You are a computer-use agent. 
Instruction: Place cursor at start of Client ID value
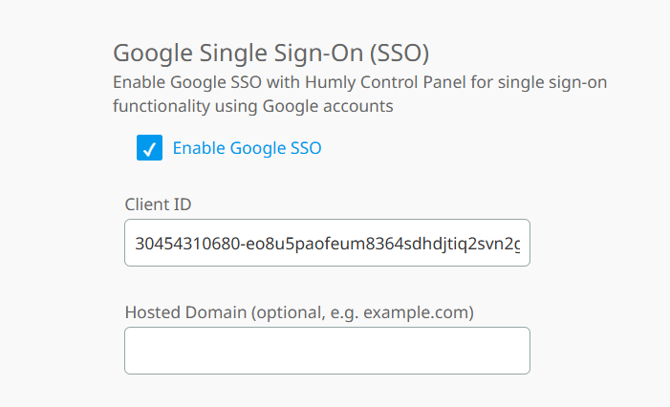pos(136,243)
